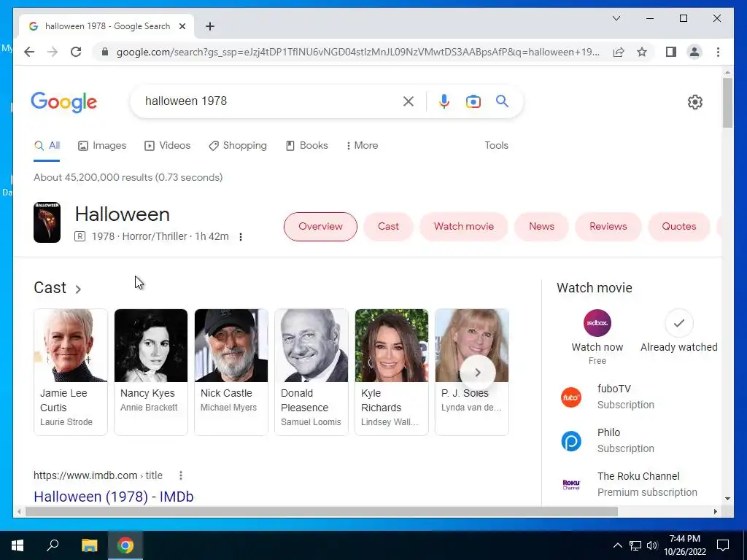
Task: Click the browser back arrow
Action: (29, 52)
